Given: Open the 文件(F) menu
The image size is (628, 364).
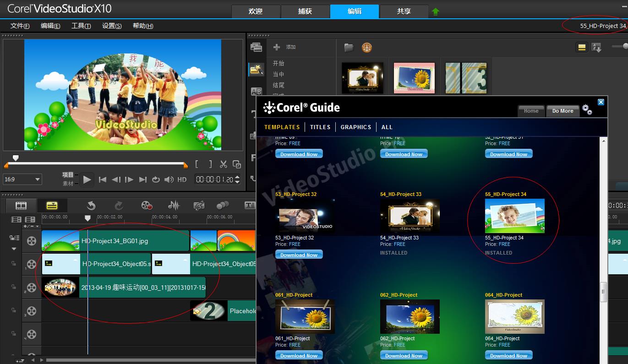Looking at the screenshot, I should tap(20, 26).
